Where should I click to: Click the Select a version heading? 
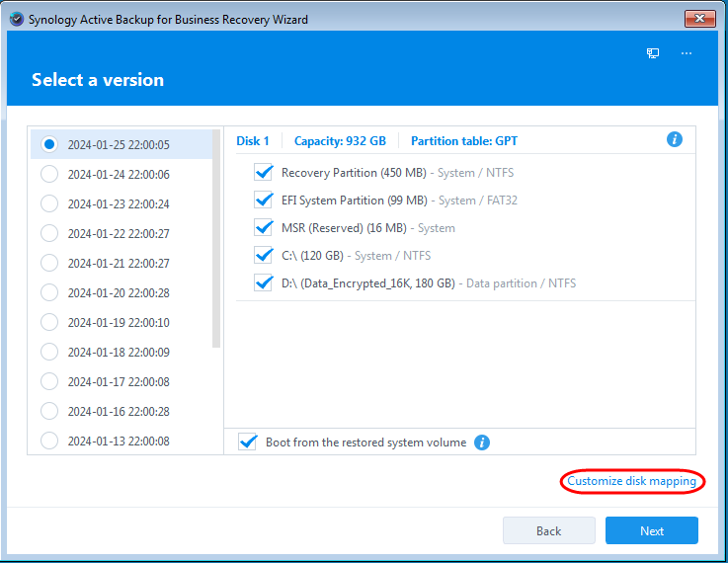[x=98, y=80]
